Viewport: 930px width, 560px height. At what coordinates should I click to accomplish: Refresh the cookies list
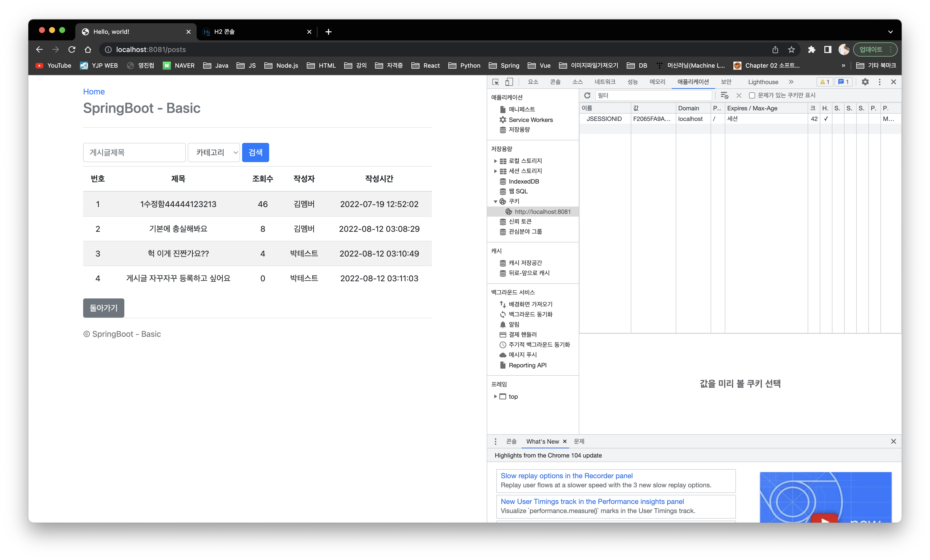[587, 95]
